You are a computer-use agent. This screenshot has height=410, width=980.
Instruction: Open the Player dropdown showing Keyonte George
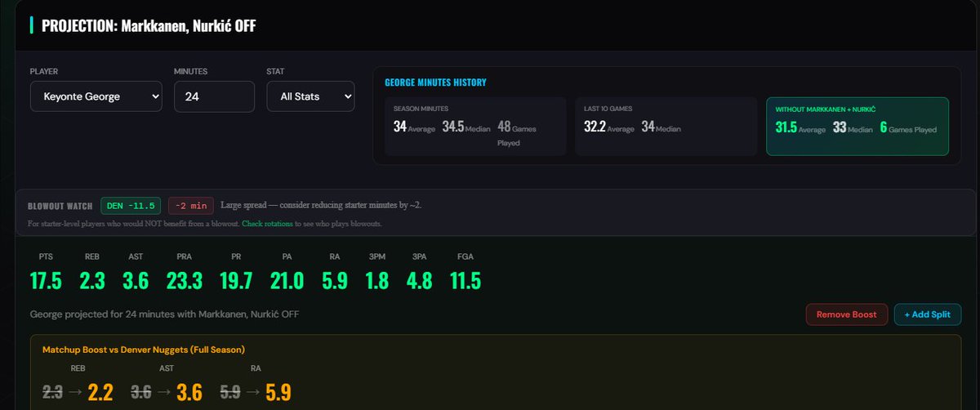(96, 96)
